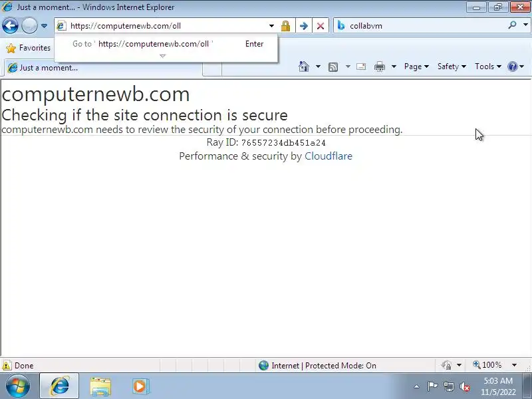Click the Forward navigation button

click(x=29, y=26)
